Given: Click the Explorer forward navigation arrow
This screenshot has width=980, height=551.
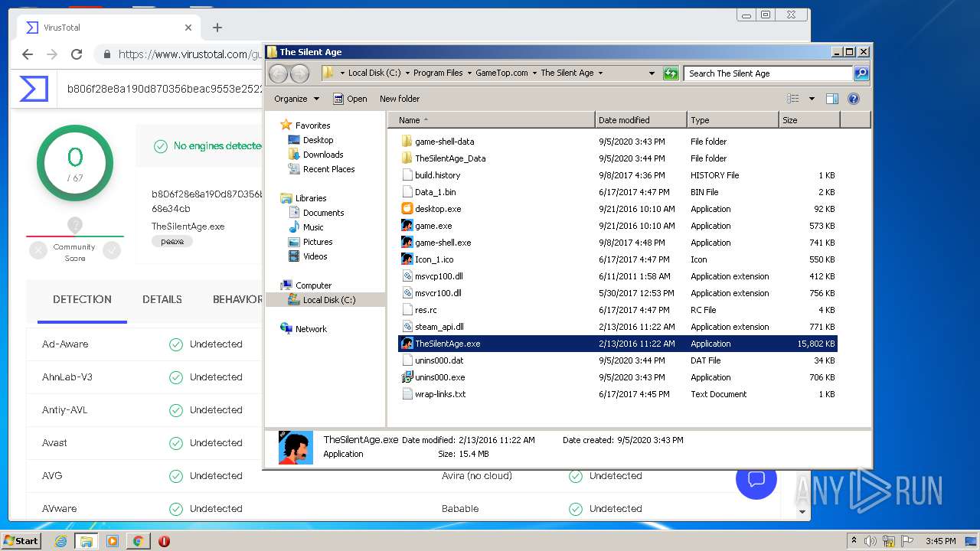Looking at the screenshot, I should coord(299,73).
